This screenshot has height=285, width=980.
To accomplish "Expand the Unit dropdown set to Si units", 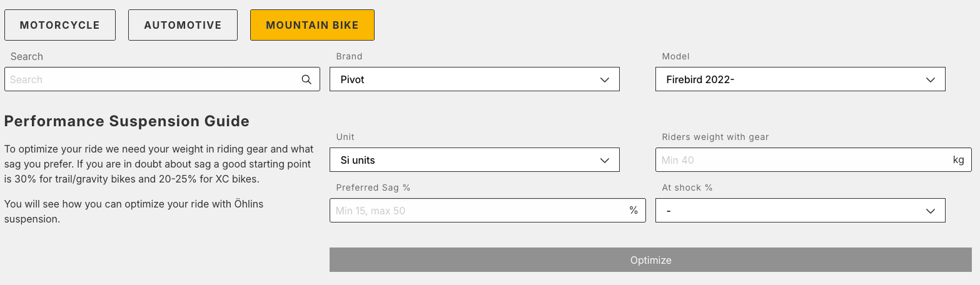I will (x=474, y=160).
